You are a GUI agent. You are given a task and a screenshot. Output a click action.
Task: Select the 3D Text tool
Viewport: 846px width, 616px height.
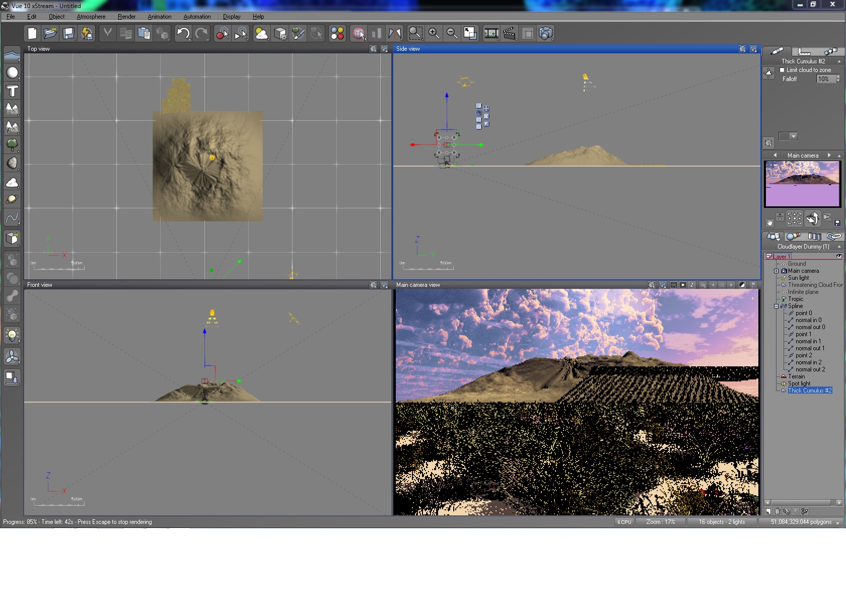point(12,91)
